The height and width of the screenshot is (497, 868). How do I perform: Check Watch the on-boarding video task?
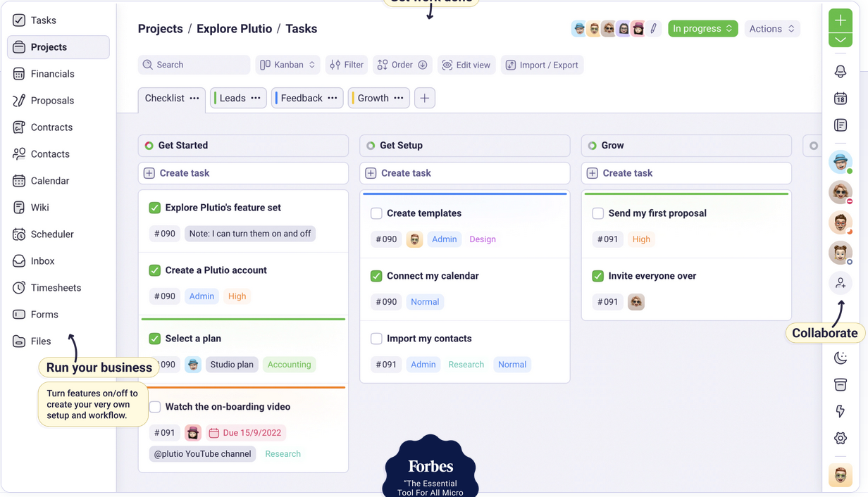pyautogui.click(x=155, y=407)
